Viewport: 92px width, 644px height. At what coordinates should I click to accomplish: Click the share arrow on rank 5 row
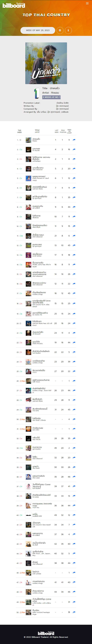click(74, 178)
